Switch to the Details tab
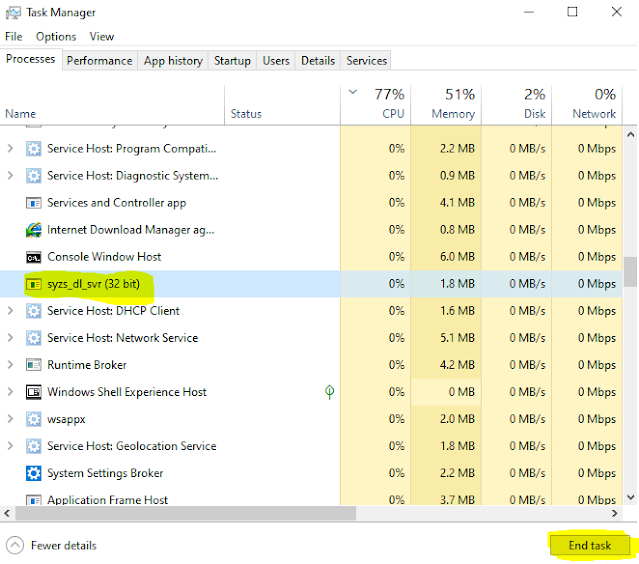Image resolution: width=639 pixels, height=564 pixels. pyautogui.click(x=318, y=61)
